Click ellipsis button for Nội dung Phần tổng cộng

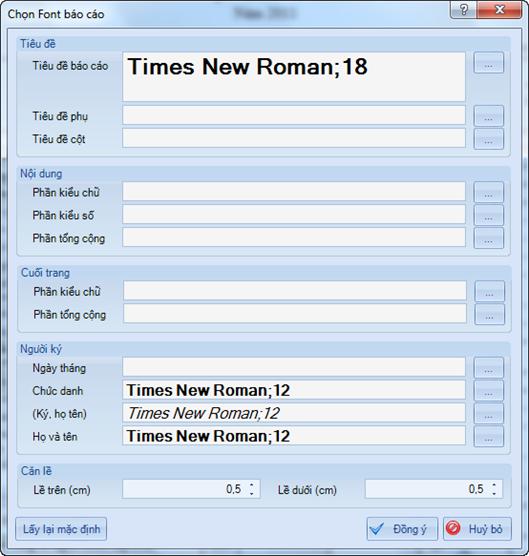pos(489,238)
